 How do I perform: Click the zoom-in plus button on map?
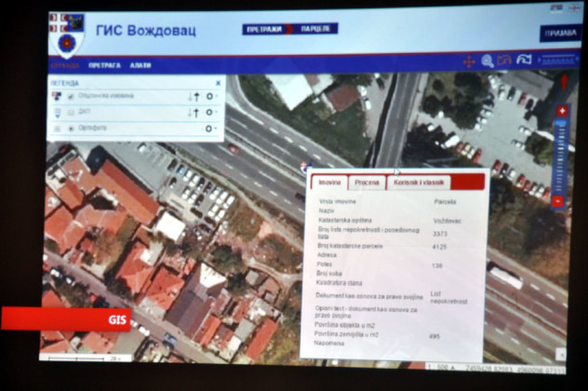click(x=561, y=112)
